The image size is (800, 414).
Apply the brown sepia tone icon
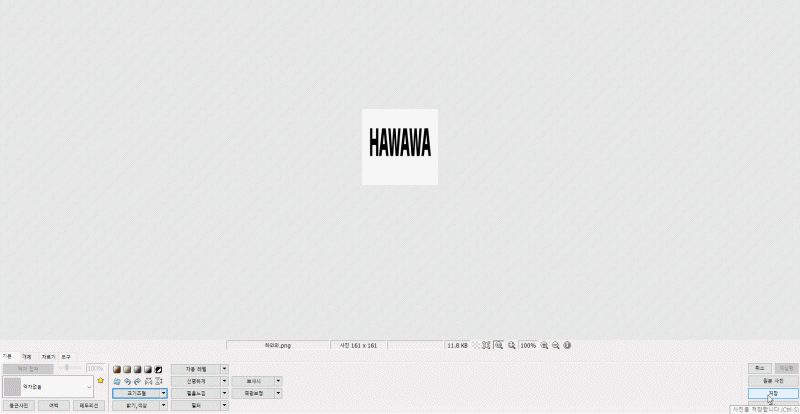(117, 369)
